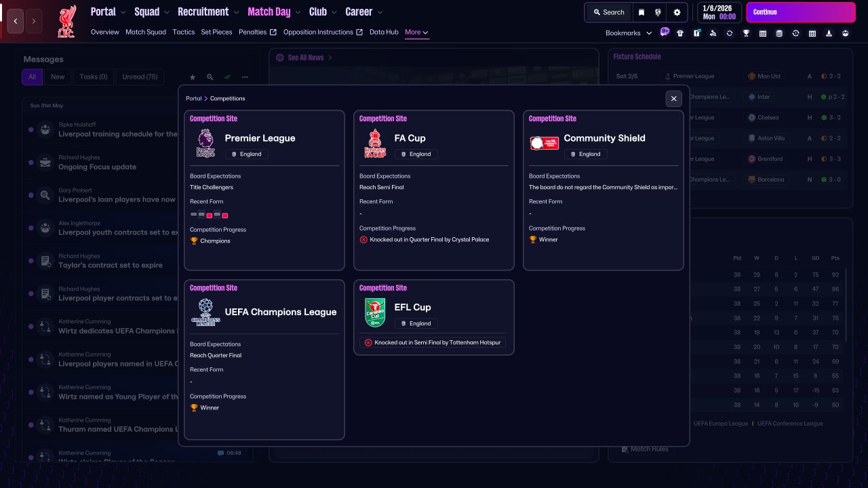Open the Data Hub tab
The width and height of the screenshot is (868, 488).
(384, 33)
